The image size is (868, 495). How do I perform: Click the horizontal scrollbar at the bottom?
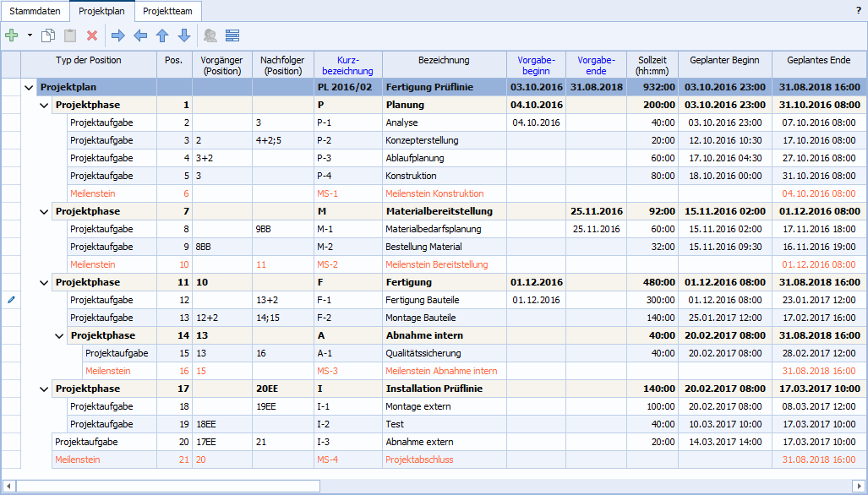tap(169, 486)
